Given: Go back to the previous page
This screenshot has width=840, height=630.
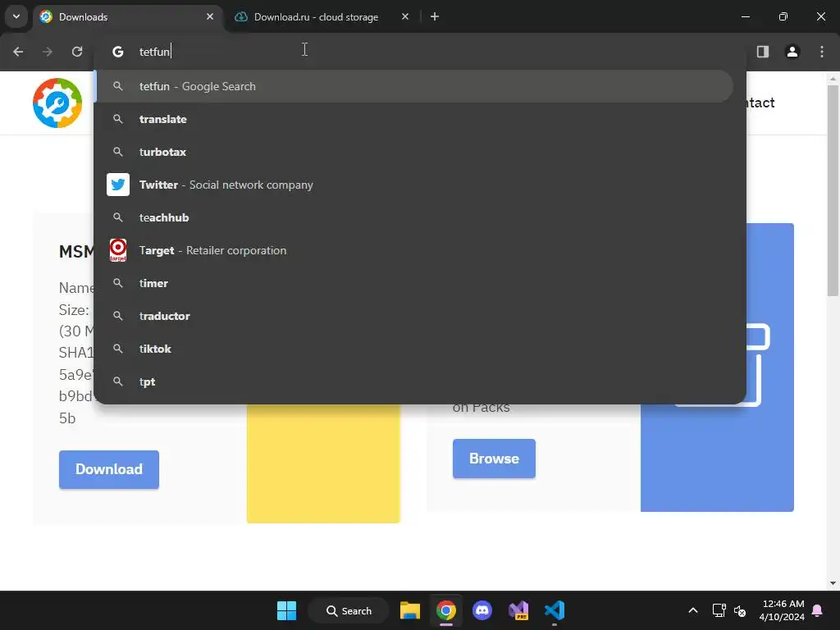Looking at the screenshot, I should (18, 52).
